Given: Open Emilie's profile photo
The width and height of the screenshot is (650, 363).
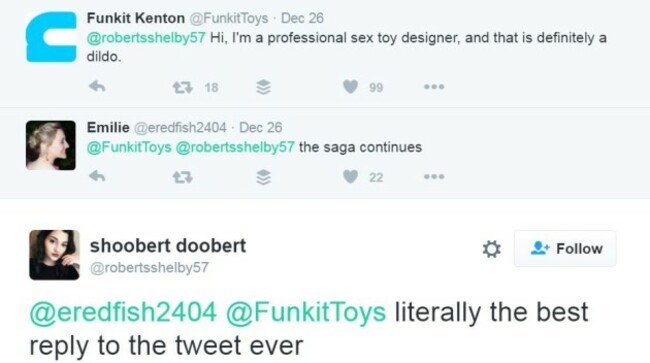Looking at the screenshot, I should [x=51, y=145].
